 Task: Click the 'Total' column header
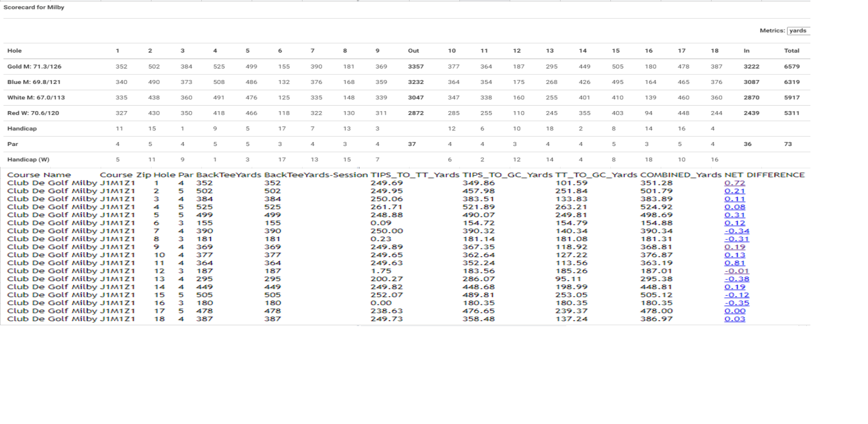coord(792,51)
